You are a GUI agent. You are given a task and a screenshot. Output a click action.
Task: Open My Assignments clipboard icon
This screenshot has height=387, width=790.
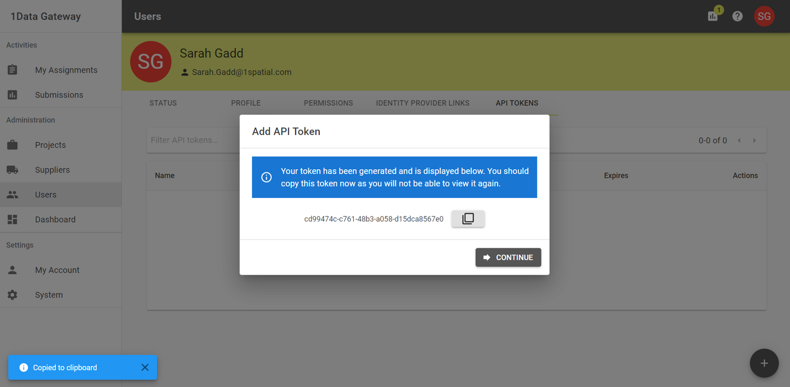click(x=13, y=70)
